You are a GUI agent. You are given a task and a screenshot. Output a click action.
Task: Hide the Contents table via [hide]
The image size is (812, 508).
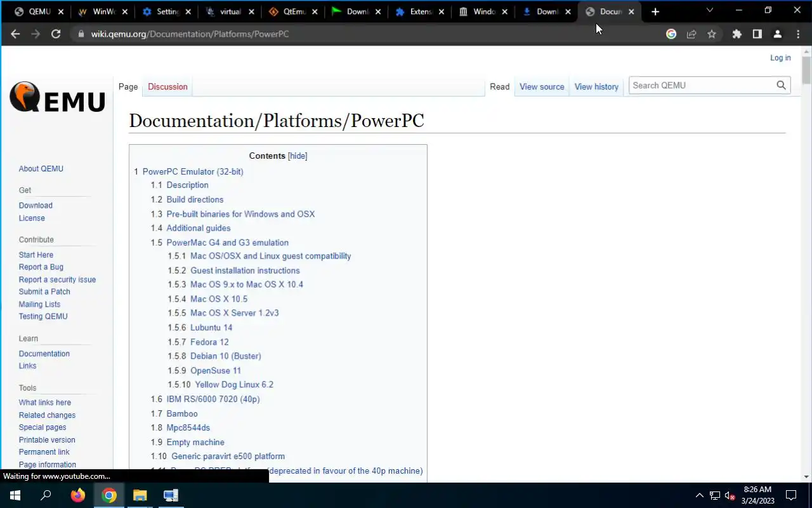coord(298,156)
